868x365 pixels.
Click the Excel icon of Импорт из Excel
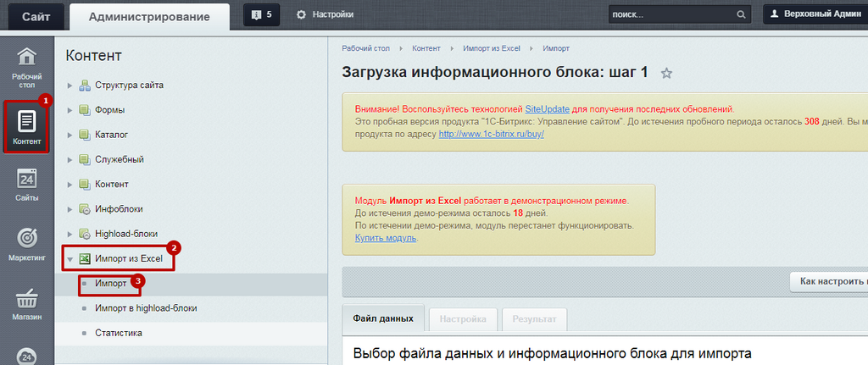(x=84, y=258)
